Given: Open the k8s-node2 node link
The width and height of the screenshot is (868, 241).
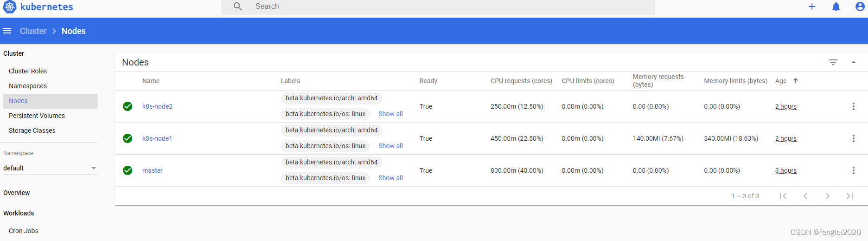Looking at the screenshot, I should pos(157,106).
